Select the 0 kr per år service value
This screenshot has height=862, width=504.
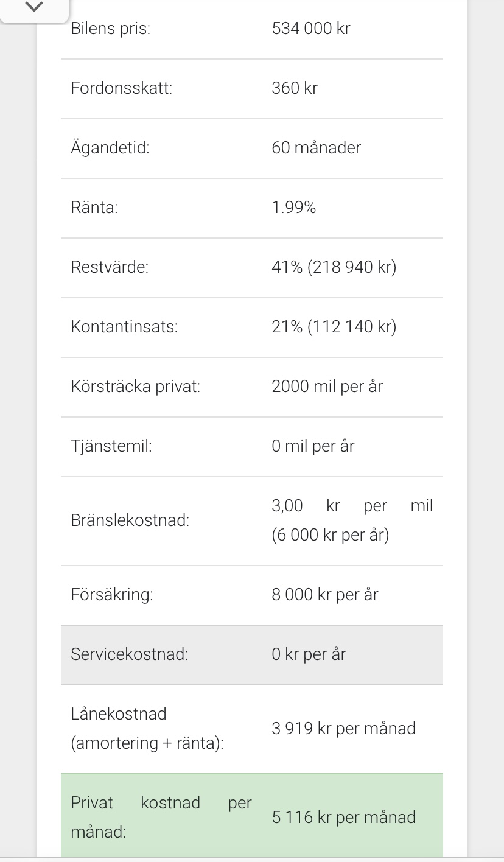(x=309, y=654)
